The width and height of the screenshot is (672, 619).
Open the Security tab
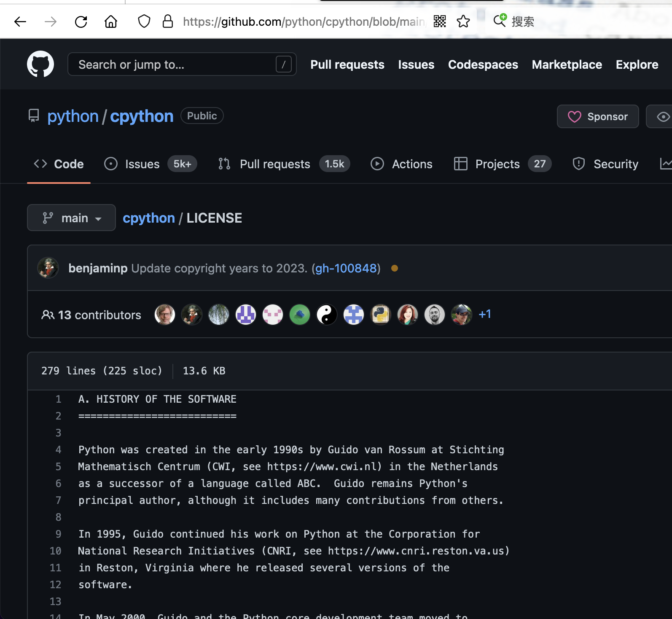(605, 164)
